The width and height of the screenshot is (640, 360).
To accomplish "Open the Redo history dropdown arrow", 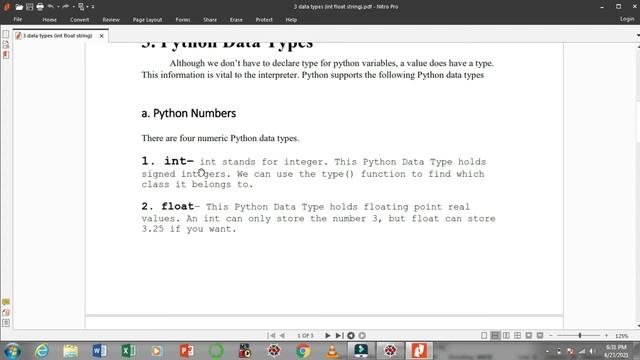I will [x=73, y=7].
